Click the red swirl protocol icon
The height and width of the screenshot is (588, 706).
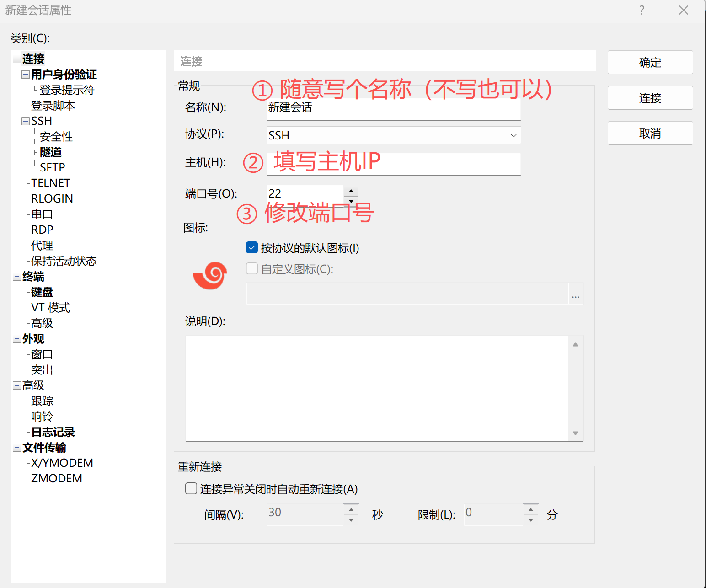(x=210, y=276)
